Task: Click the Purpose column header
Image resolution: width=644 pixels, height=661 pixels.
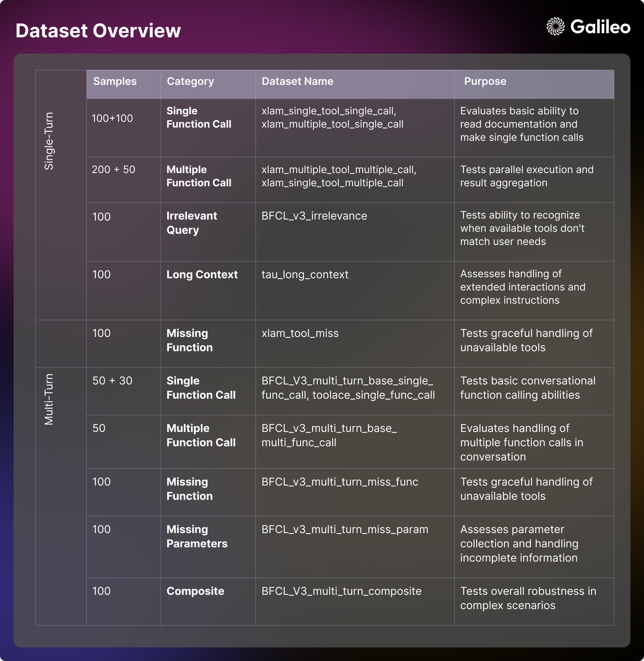Action: [485, 81]
